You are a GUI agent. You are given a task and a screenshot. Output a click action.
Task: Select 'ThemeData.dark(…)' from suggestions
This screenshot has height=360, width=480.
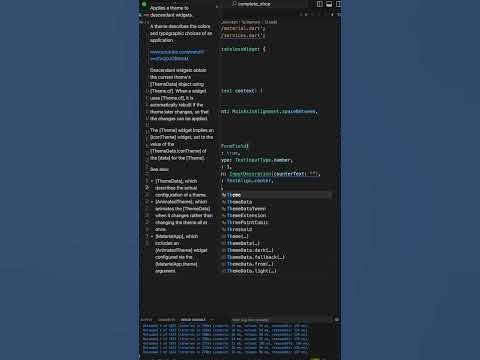(277, 250)
